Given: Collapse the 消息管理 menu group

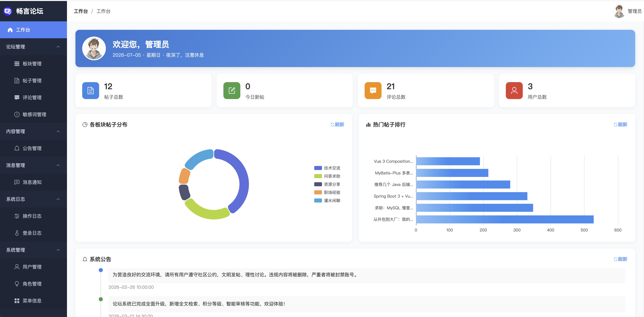Looking at the screenshot, I should tap(33, 165).
